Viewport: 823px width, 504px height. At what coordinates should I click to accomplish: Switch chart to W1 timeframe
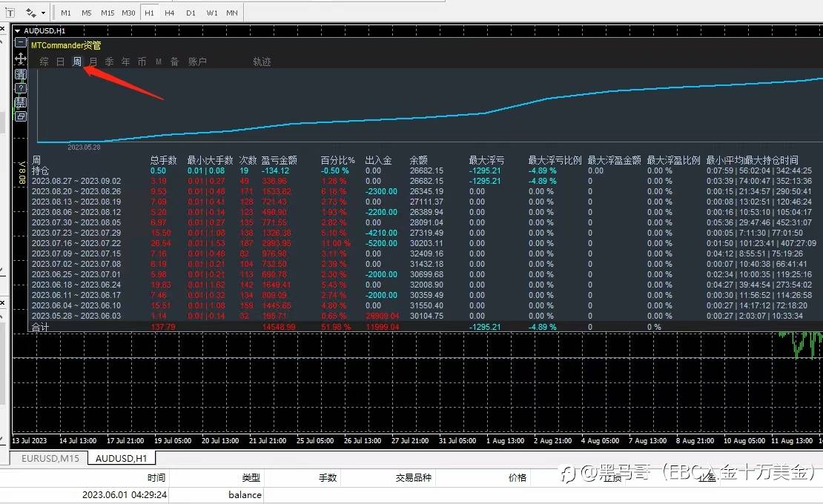211,13
